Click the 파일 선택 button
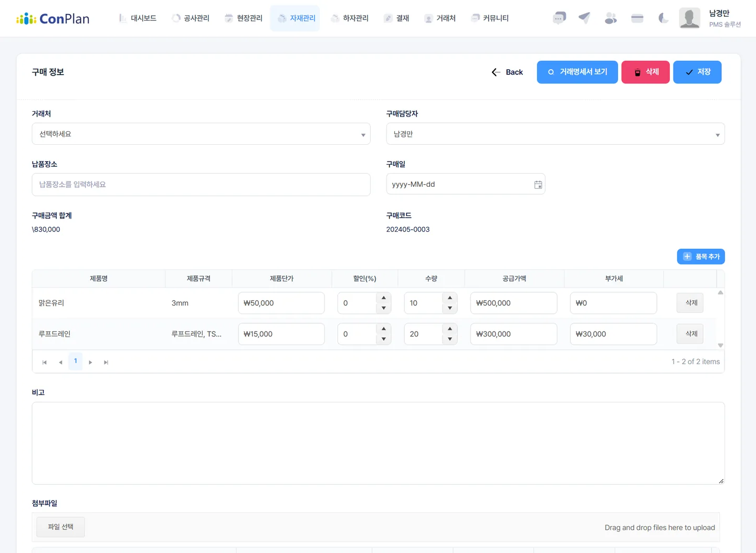Image resolution: width=756 pixels, height=553 pixels. click(x=60, y=527)
